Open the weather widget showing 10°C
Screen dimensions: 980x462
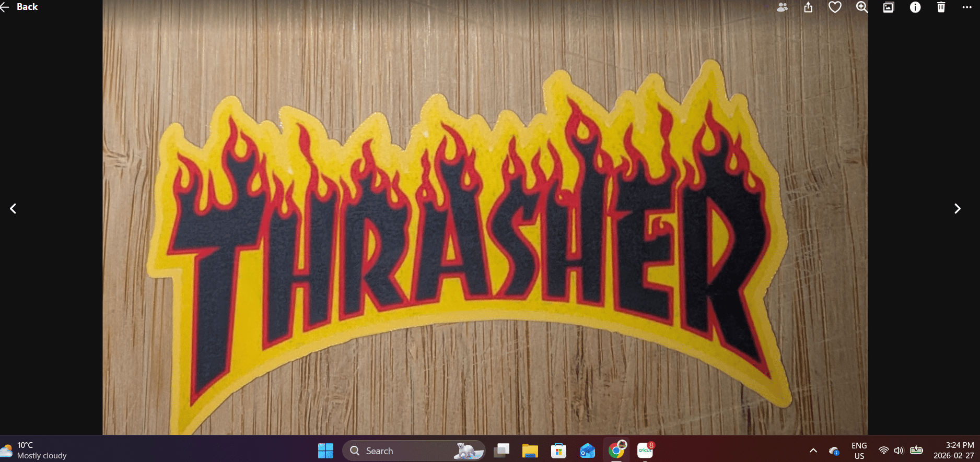click(34, 450)
